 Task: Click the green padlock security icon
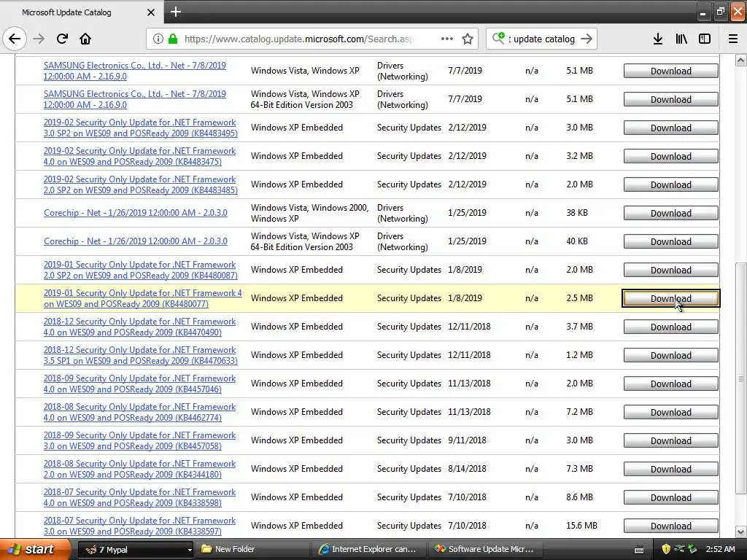pyautogui.click(x=173, y=39)
